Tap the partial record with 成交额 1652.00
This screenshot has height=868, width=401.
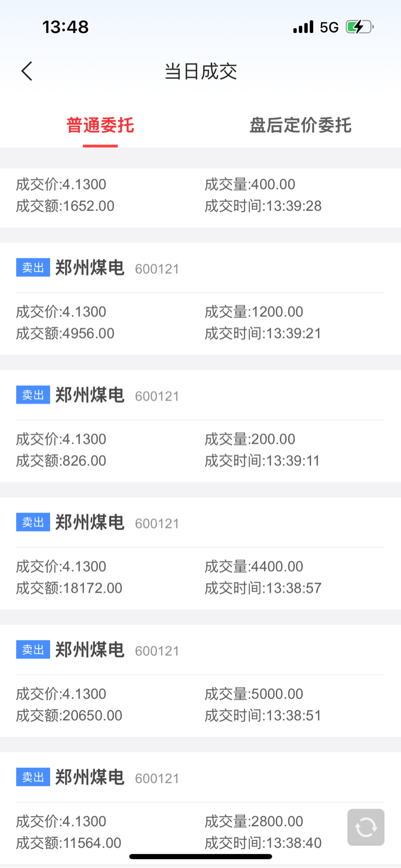(200, 197)
